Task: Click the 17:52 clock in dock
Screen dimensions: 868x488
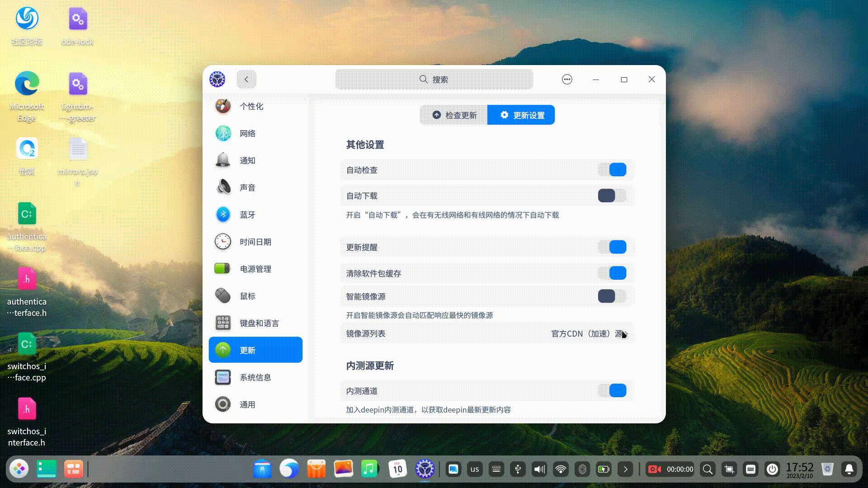Action: pos(800,470)
